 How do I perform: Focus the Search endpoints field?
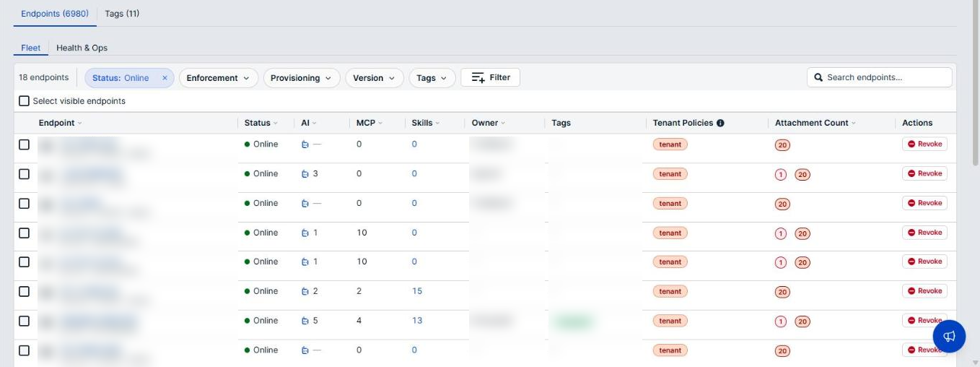click(880, 77)
